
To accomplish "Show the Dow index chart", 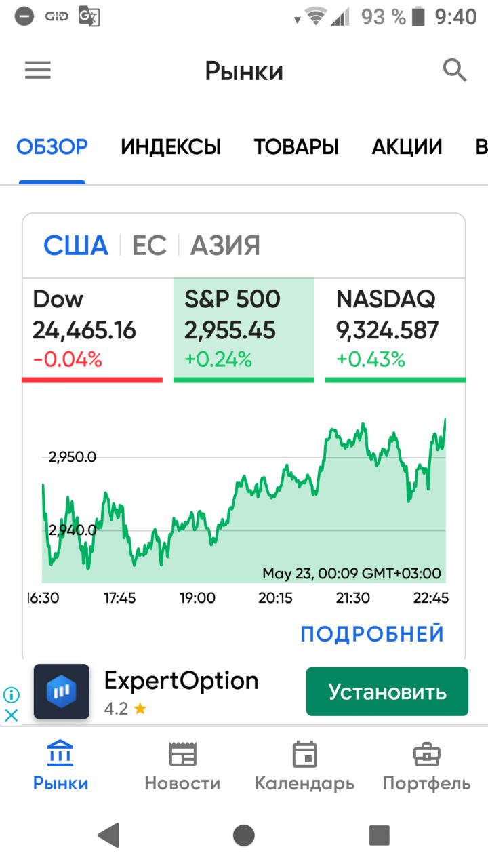I will 92,330.
